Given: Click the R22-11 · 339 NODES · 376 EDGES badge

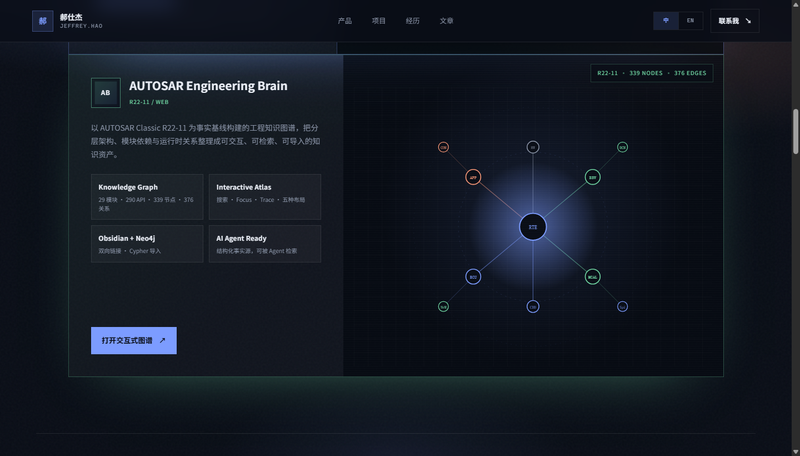Looking at the screenshot, I should tap(652, 73).
